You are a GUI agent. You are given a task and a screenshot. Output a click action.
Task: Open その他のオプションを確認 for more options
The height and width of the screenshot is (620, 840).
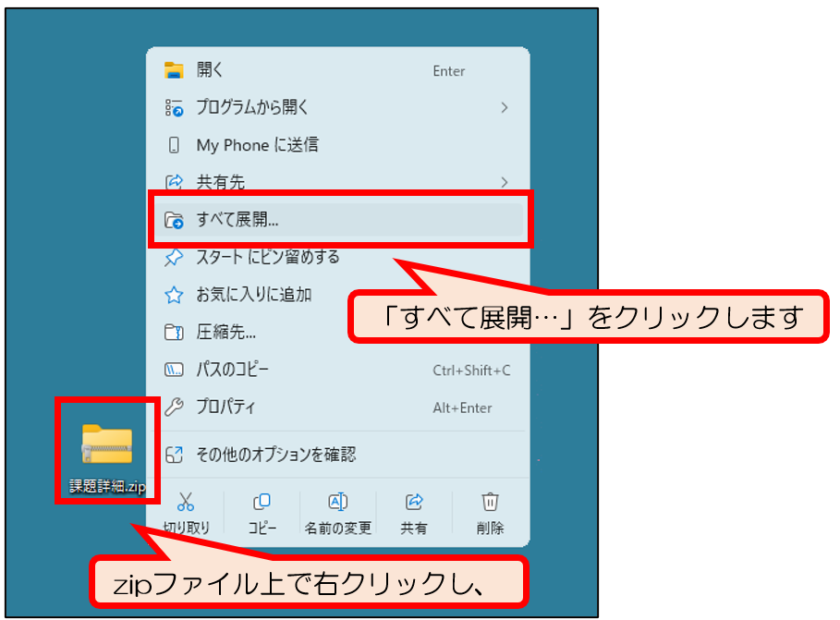[275, 455]
